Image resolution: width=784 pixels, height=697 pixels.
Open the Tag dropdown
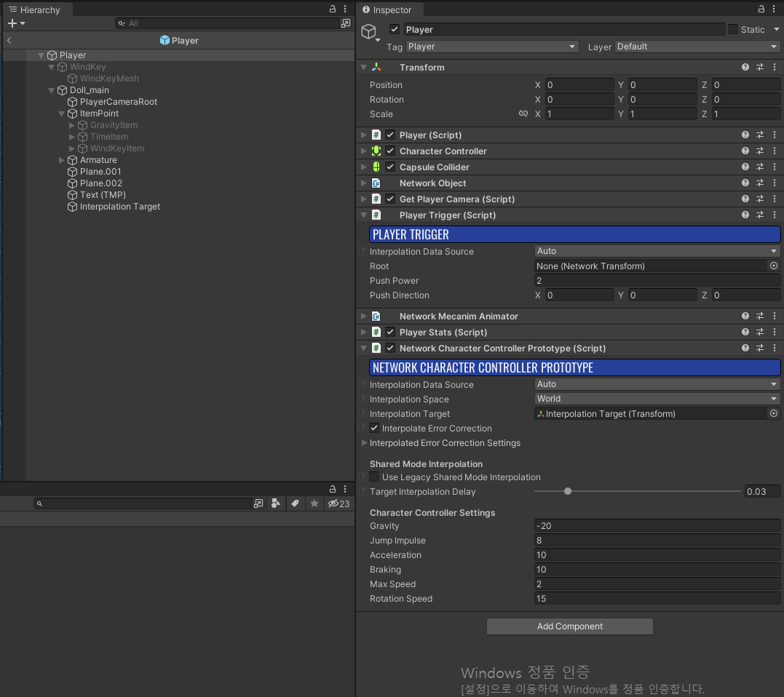pos(492,47)
